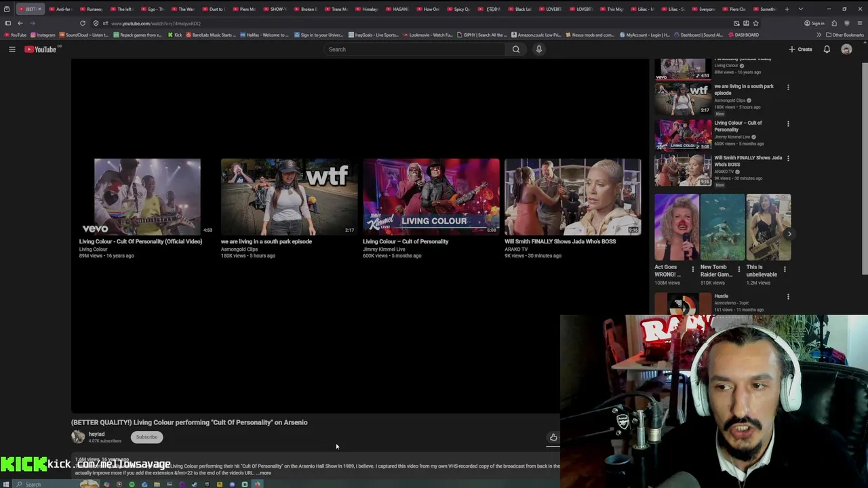Image resolution: width=868 pixels, height=488 pixels.
Task: Open a new browser tab with plus
Action: [x=787, y=9]
